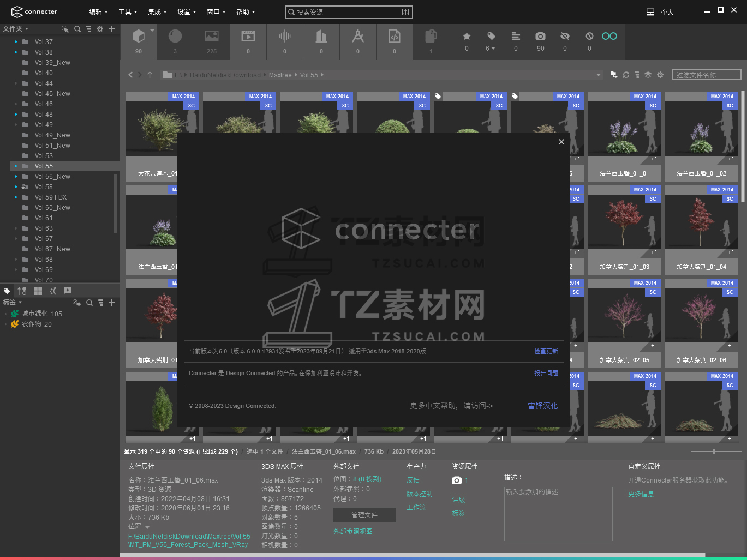
Task: Select the 3D models asset type icon
Action: tap(139, 37)
